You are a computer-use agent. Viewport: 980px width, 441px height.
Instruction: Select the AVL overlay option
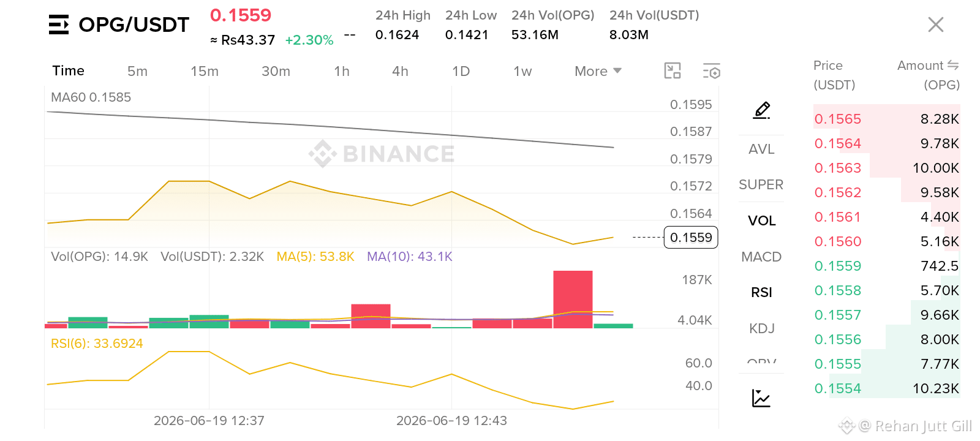coord(761,149)
